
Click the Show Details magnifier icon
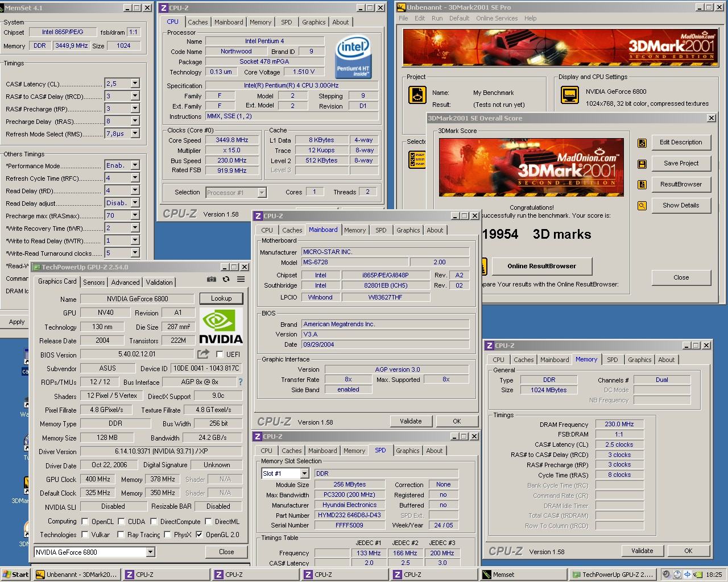click(x=642, y=206)
